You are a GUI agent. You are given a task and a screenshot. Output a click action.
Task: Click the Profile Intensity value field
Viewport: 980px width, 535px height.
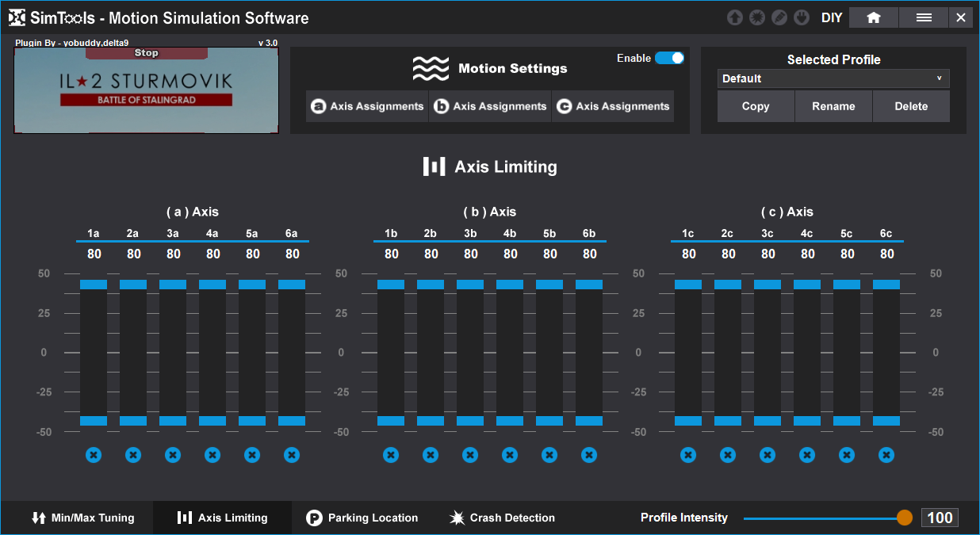(x=940, y=518)
